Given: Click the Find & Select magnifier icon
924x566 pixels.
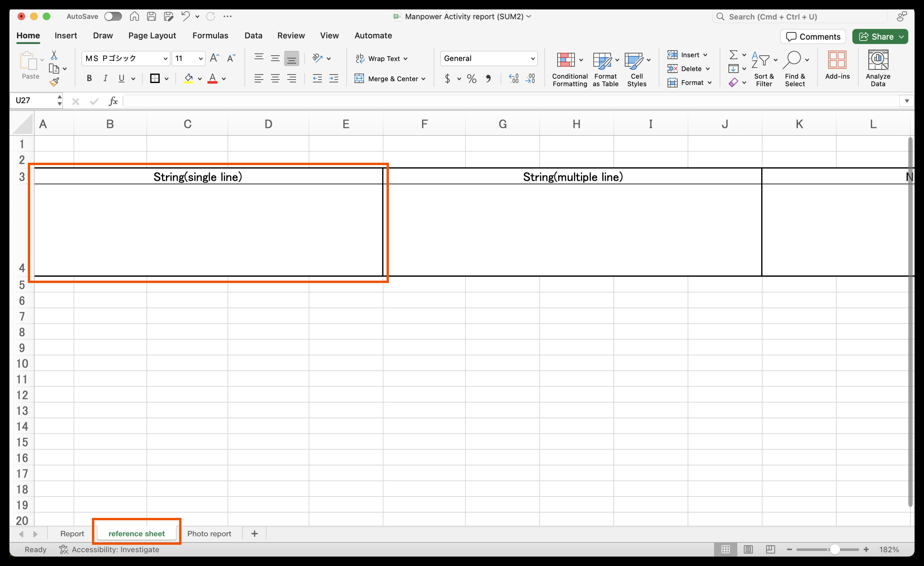Looking at the screenshot, I should point(792,60).
